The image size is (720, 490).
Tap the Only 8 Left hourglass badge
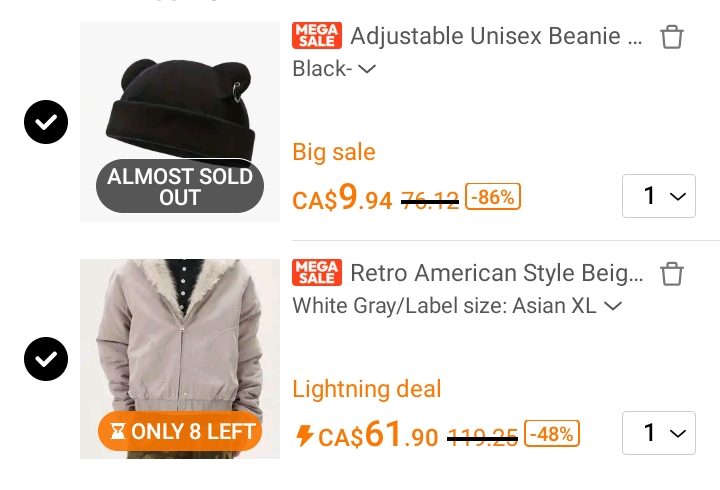click(180, 431)
